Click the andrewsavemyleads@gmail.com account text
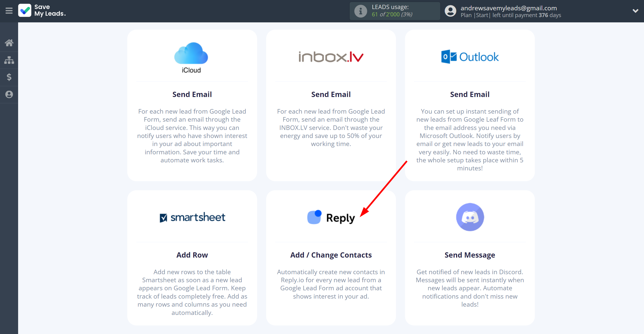Image resolution: width=644 pixels, height=334 pixels. [x=509, y=8]
